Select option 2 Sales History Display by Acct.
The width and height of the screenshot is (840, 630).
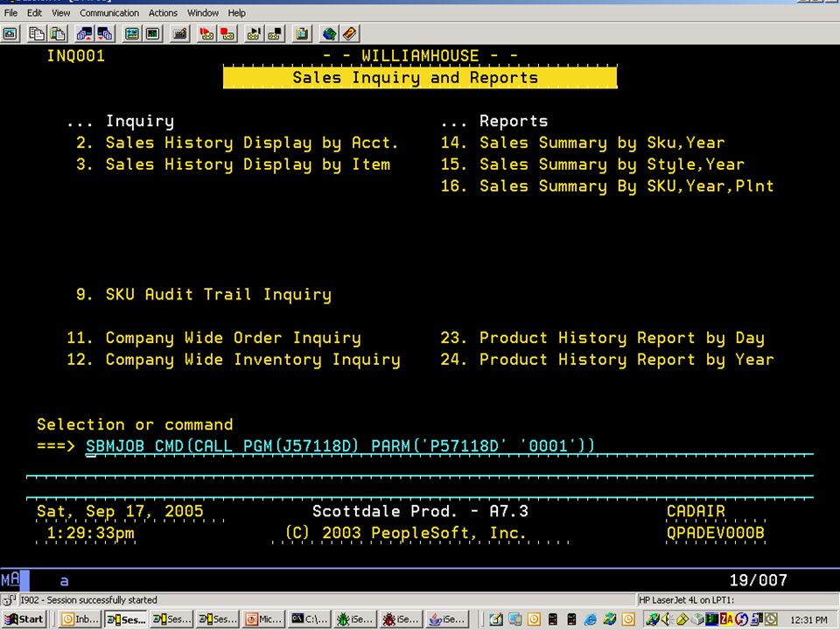pos(237,143)
